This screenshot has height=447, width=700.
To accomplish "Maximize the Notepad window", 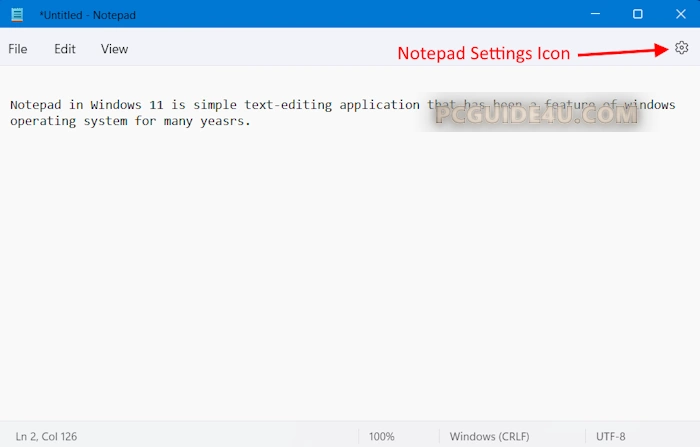I will 638,15.
